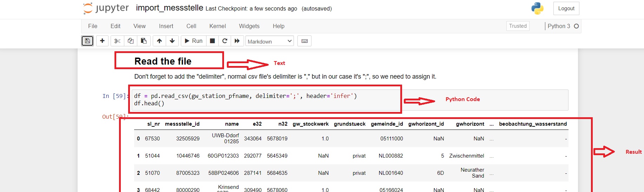Screen dimensions: 644x192
Task: Paste cells below icon
Action: (144, 41)
